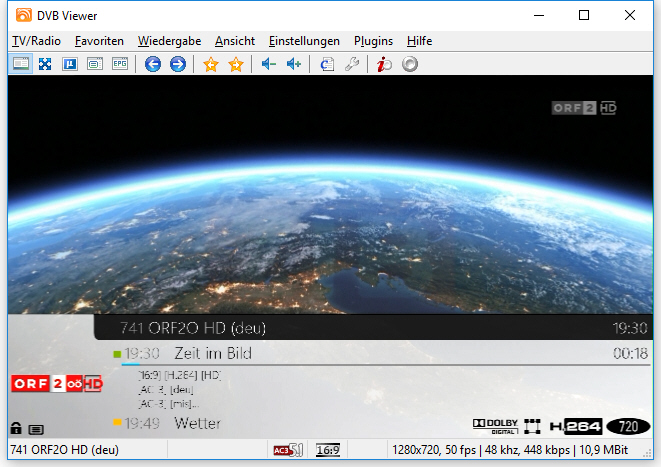The image size is (661, 467).
Task: Open the teletext toolbar icon
Action: click(95, 64)
